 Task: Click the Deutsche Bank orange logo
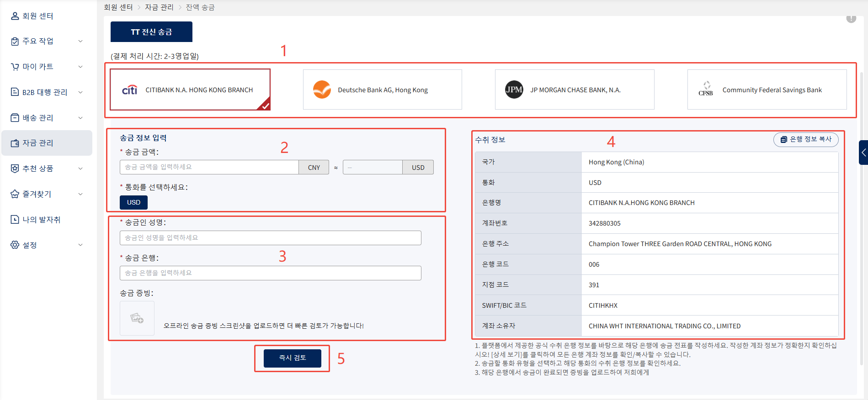point(322,89)
